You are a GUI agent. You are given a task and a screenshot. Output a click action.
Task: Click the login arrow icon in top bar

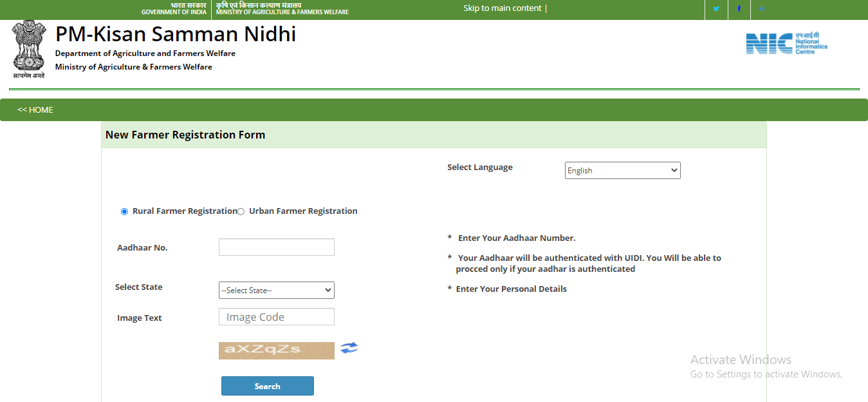761,10
